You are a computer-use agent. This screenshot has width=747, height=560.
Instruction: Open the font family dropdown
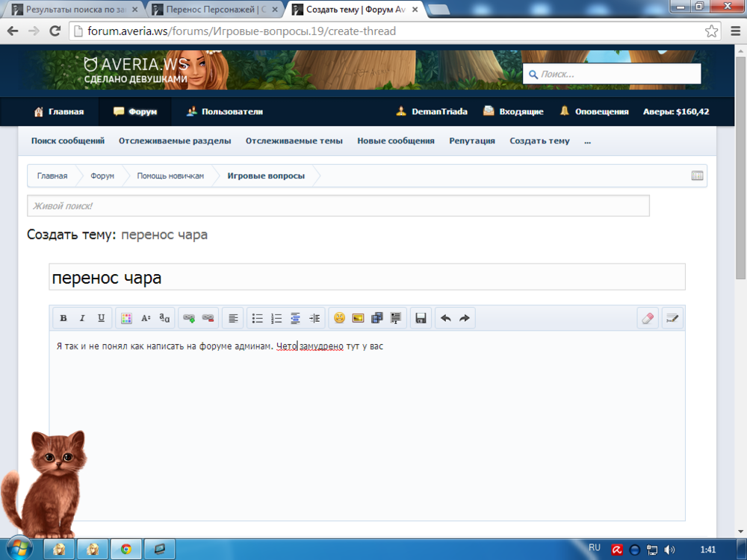[x=164, y=318]
